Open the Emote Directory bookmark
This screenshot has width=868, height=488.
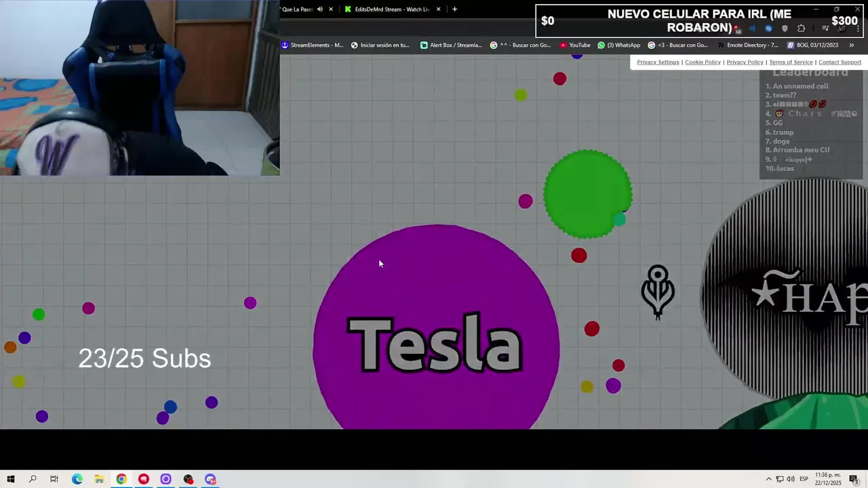point(747,45)
